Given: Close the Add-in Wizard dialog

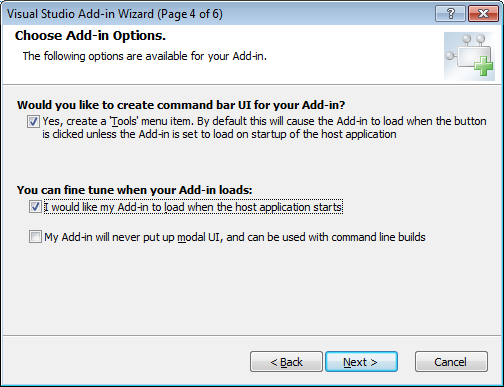Looking at the screenshot, I should [x=483, y=14].
